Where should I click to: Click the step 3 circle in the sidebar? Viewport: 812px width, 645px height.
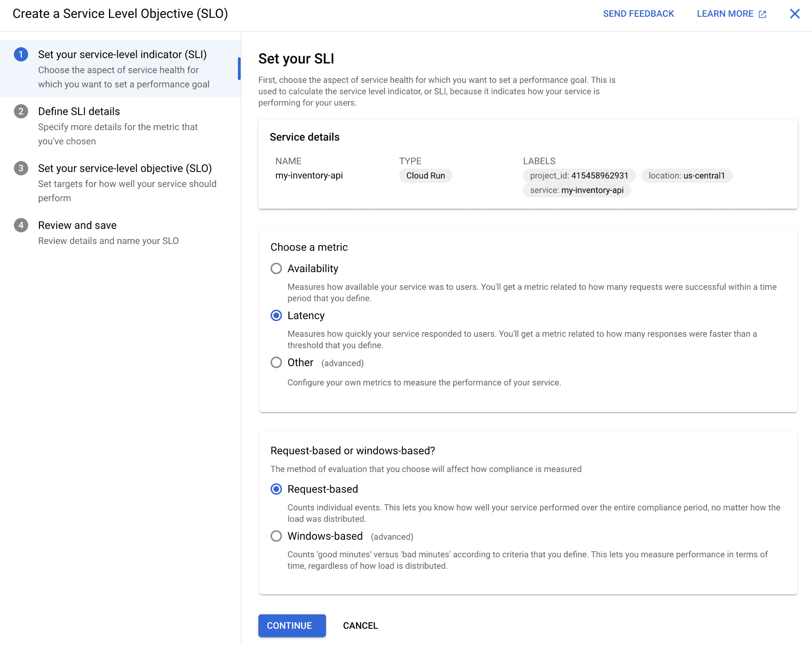pos(21,168)
